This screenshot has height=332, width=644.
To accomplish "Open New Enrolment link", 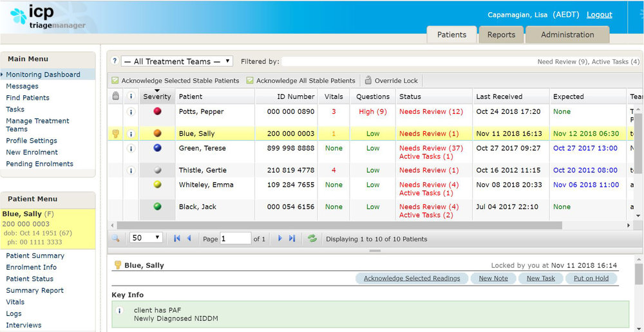I will (x=32, y=152).
